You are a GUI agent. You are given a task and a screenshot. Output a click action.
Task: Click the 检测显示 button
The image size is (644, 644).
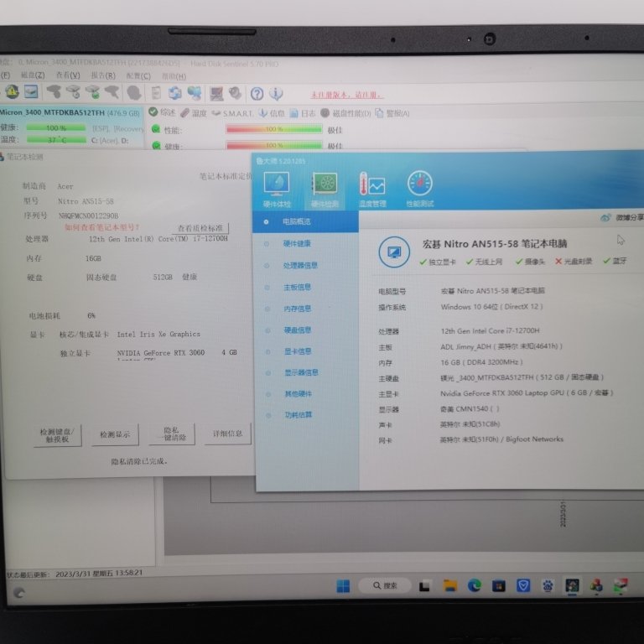coord(115,434)
